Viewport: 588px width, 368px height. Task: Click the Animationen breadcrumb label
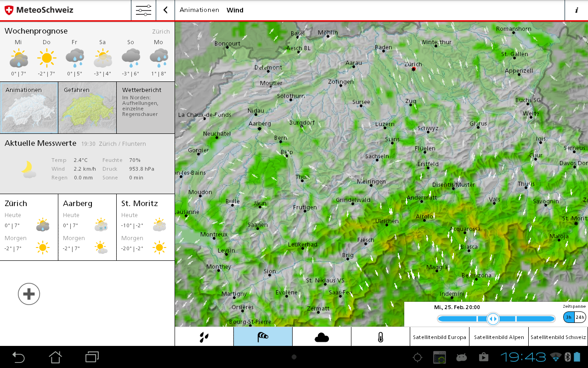[199, 10]
